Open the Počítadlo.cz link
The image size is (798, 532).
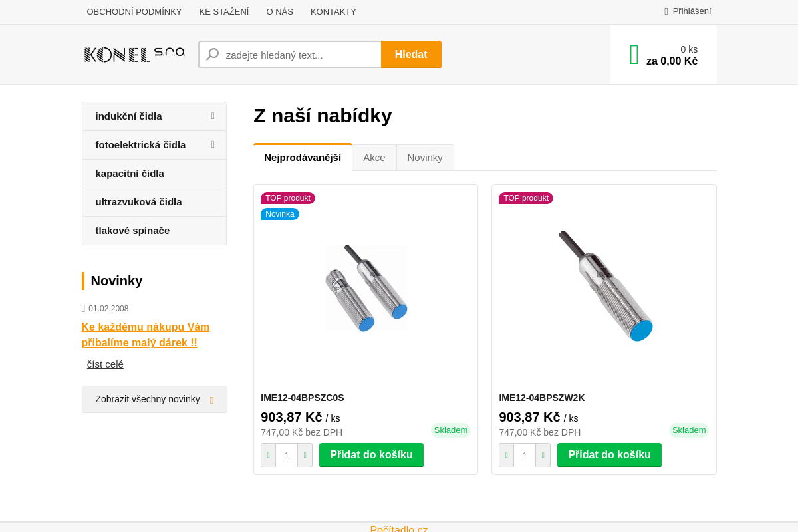click(399, 529)
